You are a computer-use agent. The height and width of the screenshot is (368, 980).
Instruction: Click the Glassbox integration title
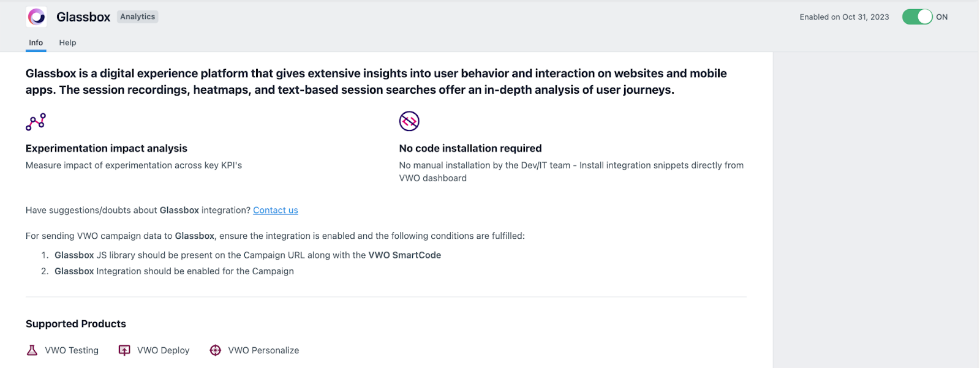pos(83,17)
